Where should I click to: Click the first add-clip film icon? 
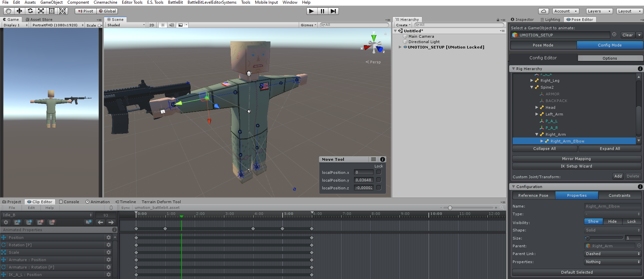17,222
